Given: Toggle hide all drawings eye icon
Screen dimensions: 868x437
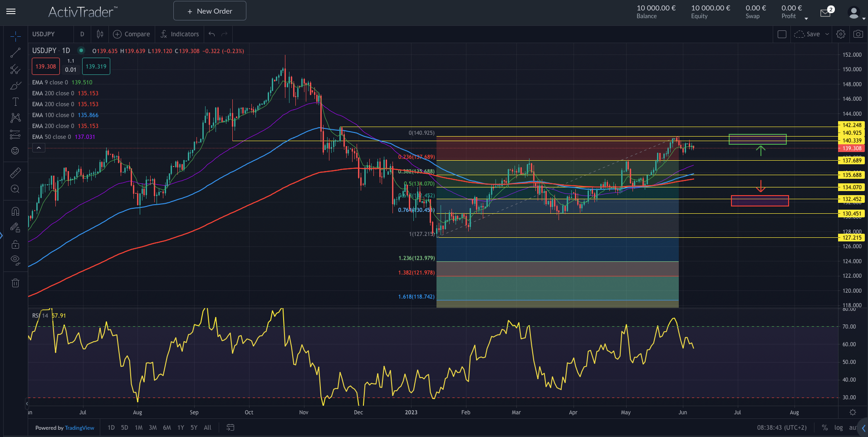Looking at the screenshot, I should pyautogui.click(x=15, y=260).
